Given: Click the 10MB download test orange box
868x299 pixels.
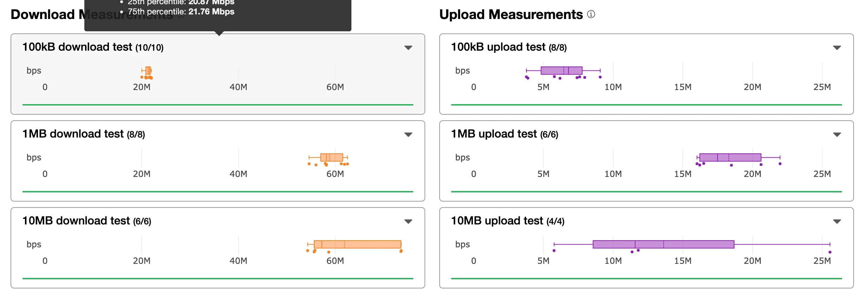Looking at the screenshot, I should [357, 244].
